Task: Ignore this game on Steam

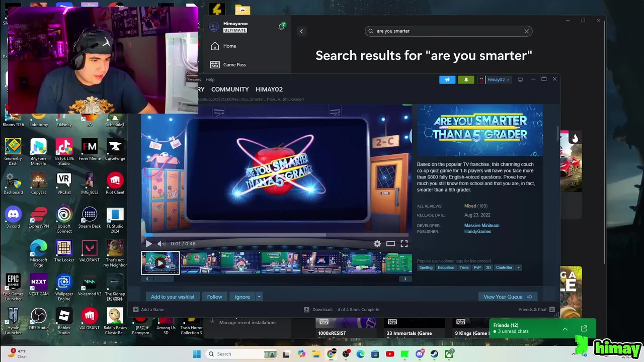Action: coord(242,297)
